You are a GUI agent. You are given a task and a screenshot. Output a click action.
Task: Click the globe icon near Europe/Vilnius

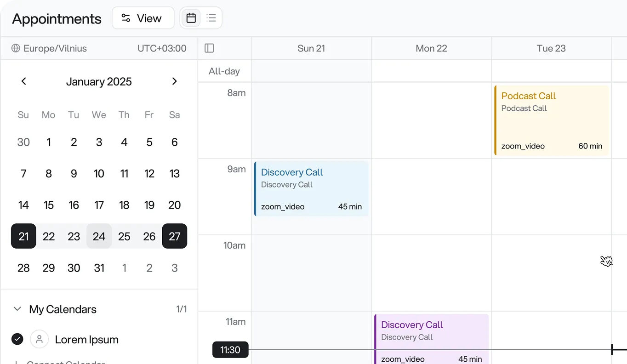15,48
